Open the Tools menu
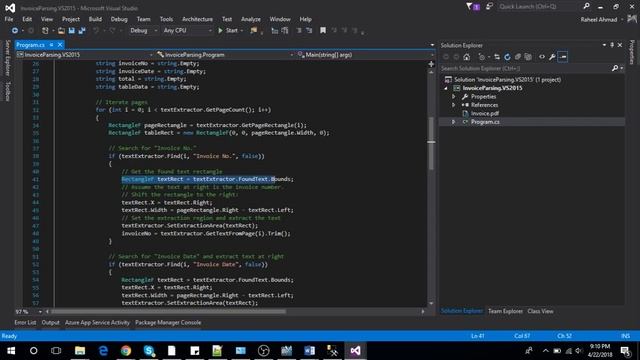 click(x=166, y=19)
